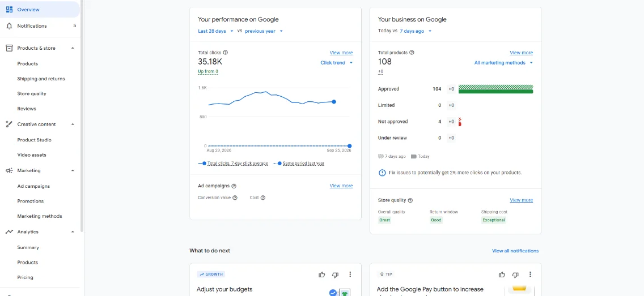Click View more for Ad campaigns

point(341,186)
